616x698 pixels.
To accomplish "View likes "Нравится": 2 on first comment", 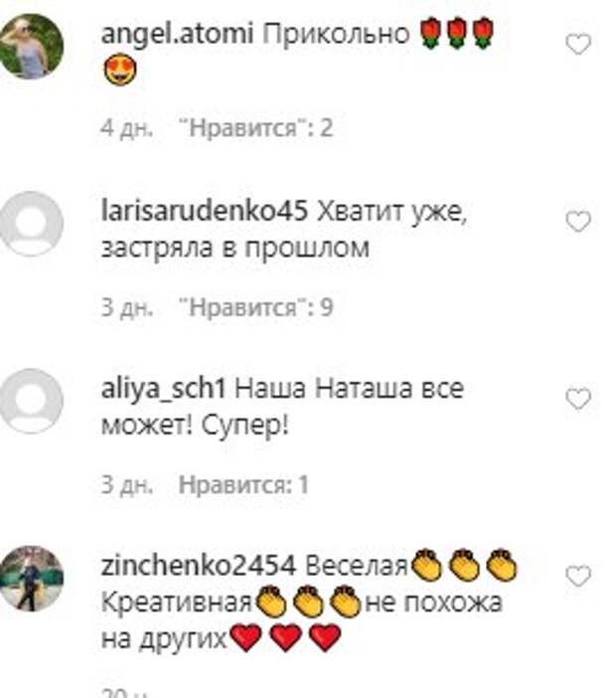I will pyautogui.click(x=255, y=128).
